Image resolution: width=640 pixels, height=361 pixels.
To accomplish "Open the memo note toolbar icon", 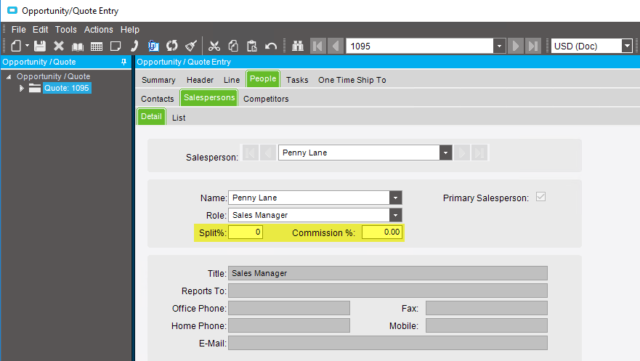I will (116, 46).
